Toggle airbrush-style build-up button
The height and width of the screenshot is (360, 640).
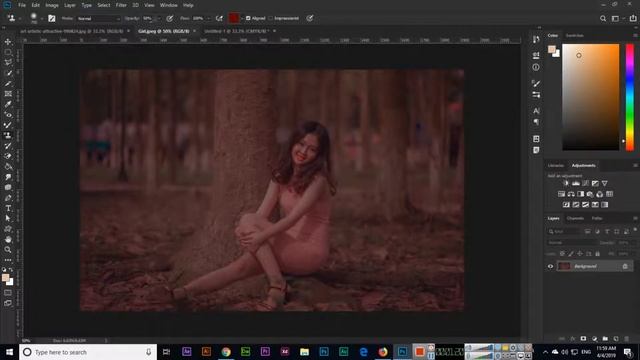coord(219,18)
